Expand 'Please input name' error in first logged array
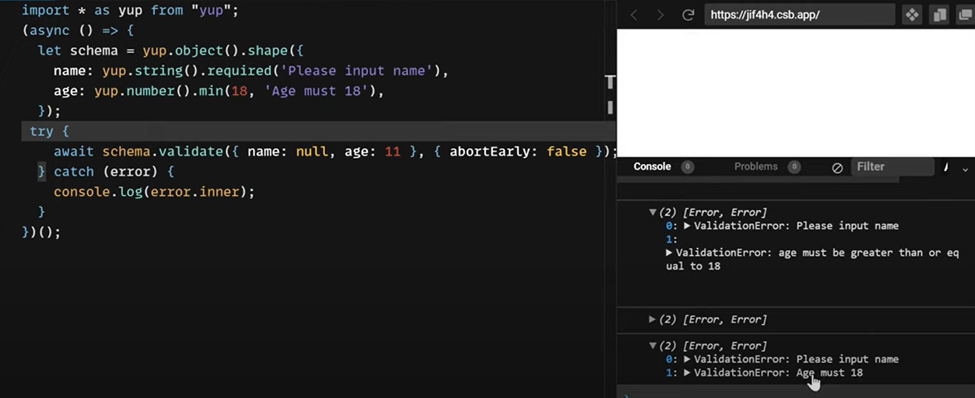This screenshot has width=975, height=398. pos(687,226)
